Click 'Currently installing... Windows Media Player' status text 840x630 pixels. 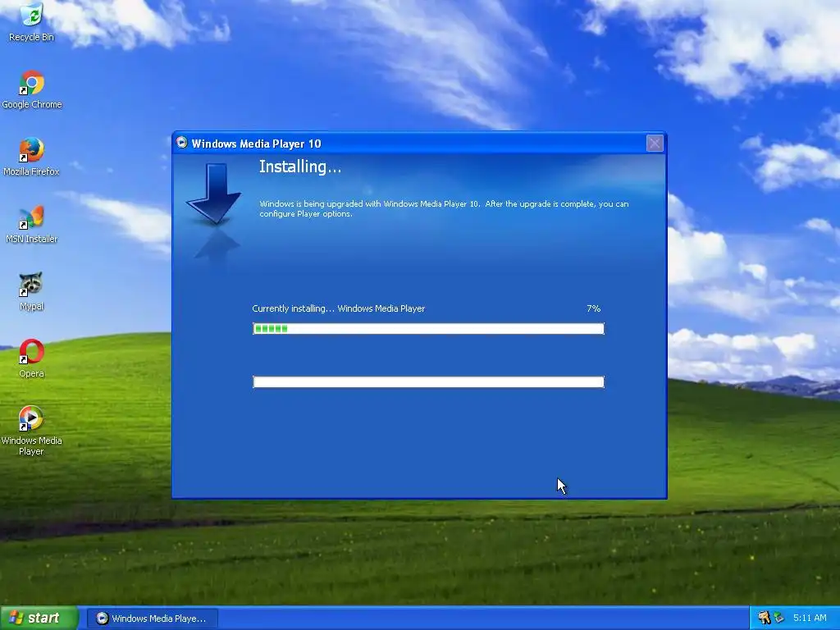(x=339, y=308)
